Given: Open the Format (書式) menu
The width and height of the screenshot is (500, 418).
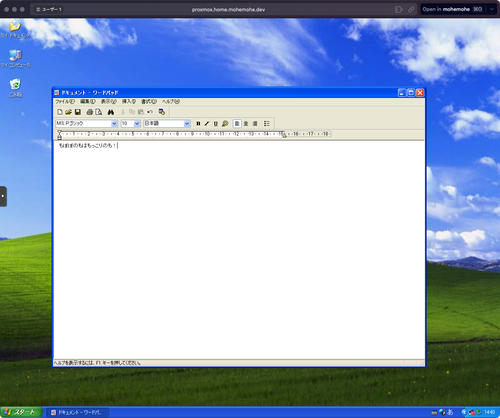Looking at the screenshot, I should coord(149,101).
